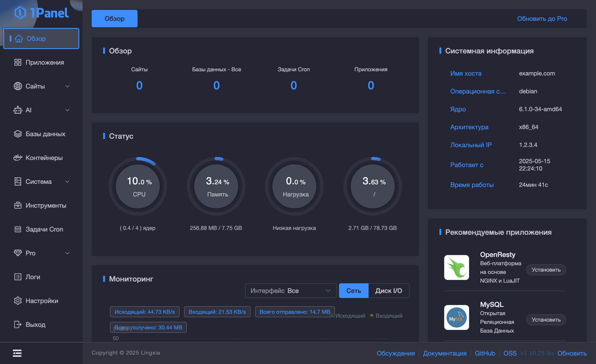Click the Обновить до Pro link
This screenshot has width=596, height=364.
542,19
